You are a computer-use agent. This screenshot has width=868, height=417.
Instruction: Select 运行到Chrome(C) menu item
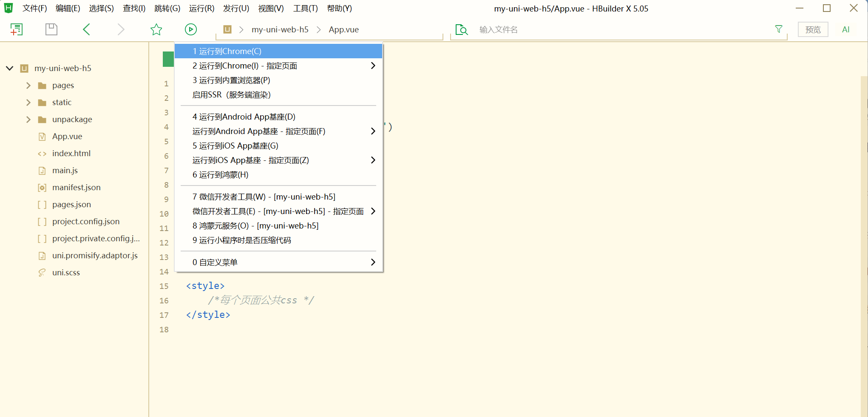[x=278, y=51]
